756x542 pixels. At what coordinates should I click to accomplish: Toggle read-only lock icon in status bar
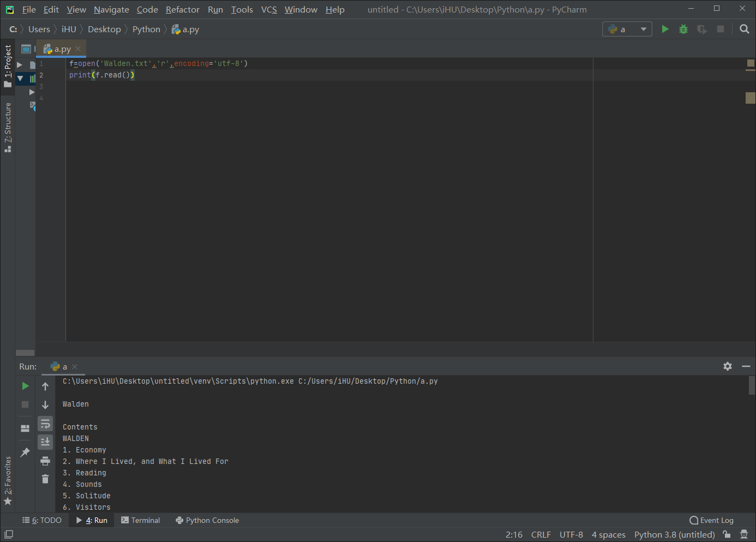[727, 534]
